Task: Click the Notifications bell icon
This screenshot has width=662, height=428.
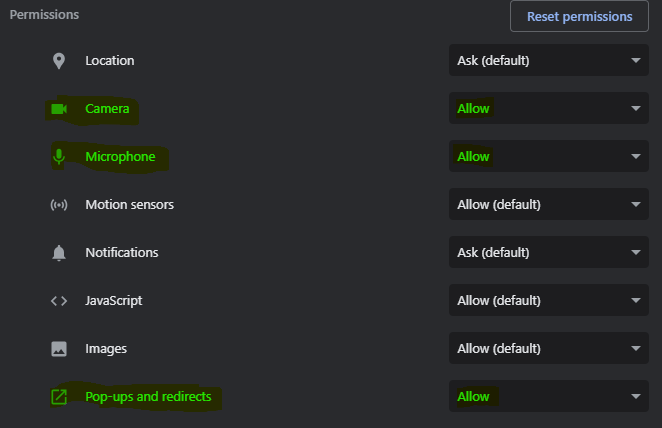Action: point(59,253)
